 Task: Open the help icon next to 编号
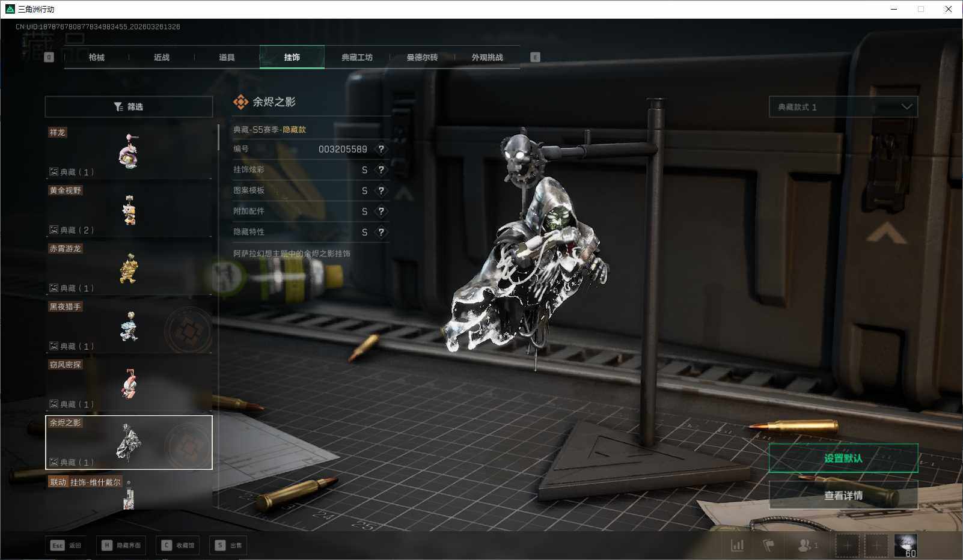click(x=381, y=149)
